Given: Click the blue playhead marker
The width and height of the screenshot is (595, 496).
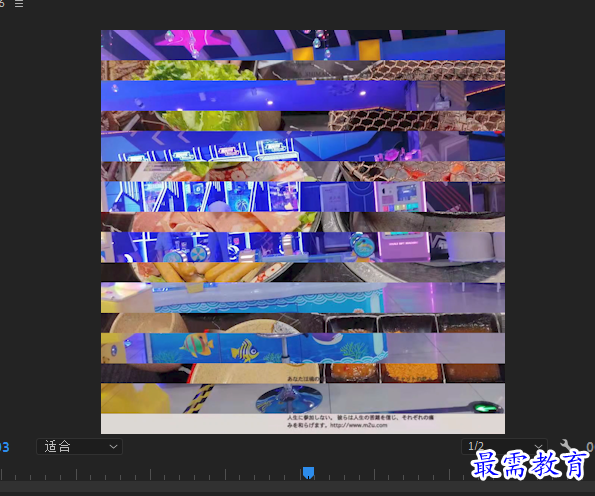Looking at the screenshot, I should tap(309, 473).
